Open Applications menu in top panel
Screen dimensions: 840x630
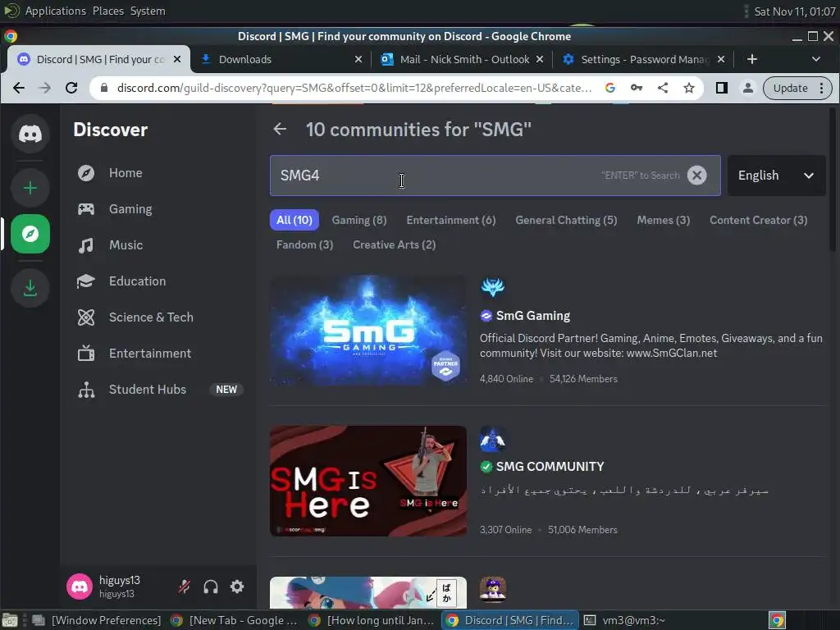click(55, 11)
